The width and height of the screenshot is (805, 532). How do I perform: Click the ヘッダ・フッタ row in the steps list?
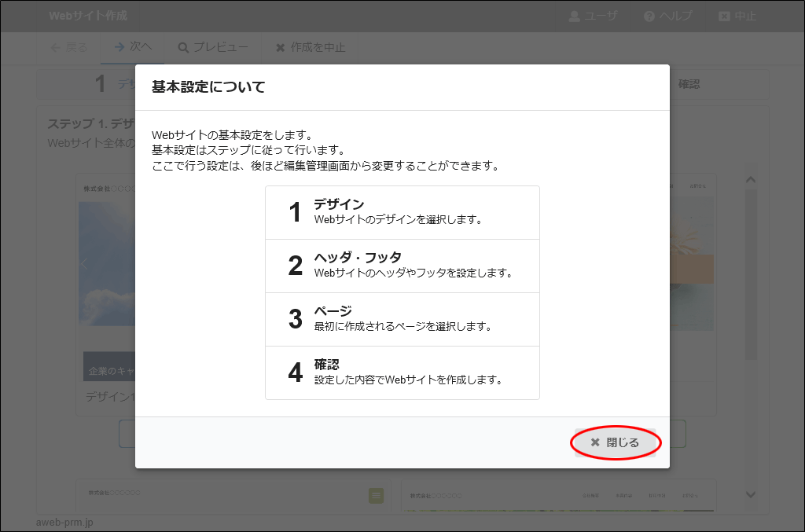(402, 266)
